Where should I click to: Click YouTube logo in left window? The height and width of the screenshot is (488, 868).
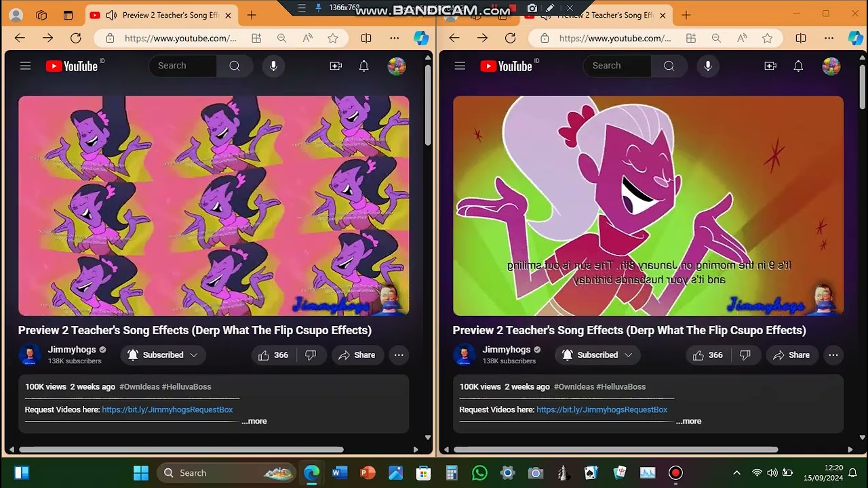72,66
